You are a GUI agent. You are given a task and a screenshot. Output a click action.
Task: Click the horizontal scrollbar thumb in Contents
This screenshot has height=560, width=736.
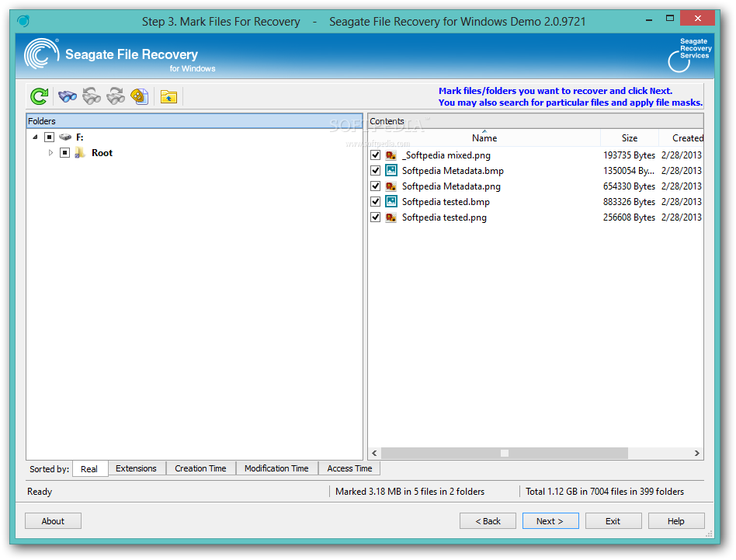coord(505,453)
